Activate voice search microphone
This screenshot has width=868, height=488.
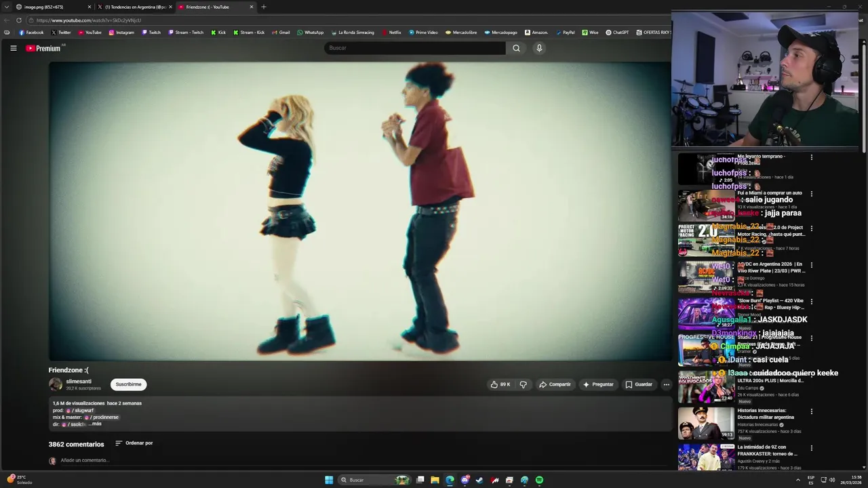coord(539,48)
